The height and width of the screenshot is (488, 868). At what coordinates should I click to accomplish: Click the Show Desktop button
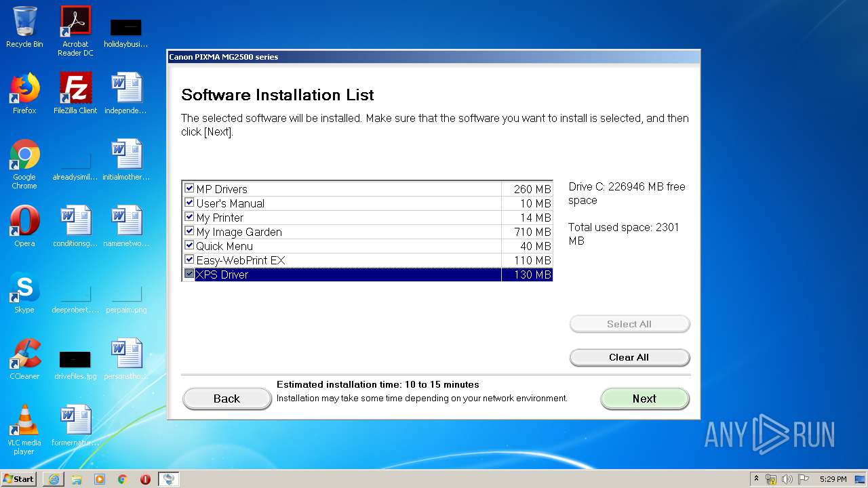pos(860,479)
